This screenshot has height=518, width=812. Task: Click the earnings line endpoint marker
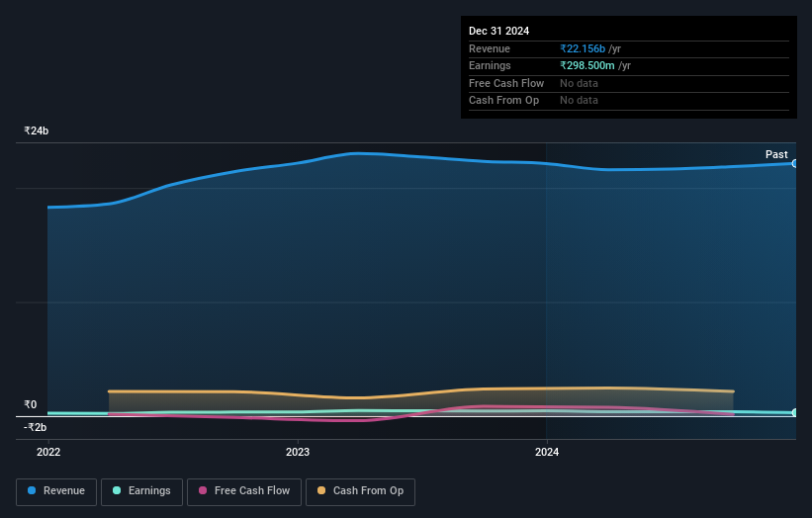coord(794,412)
